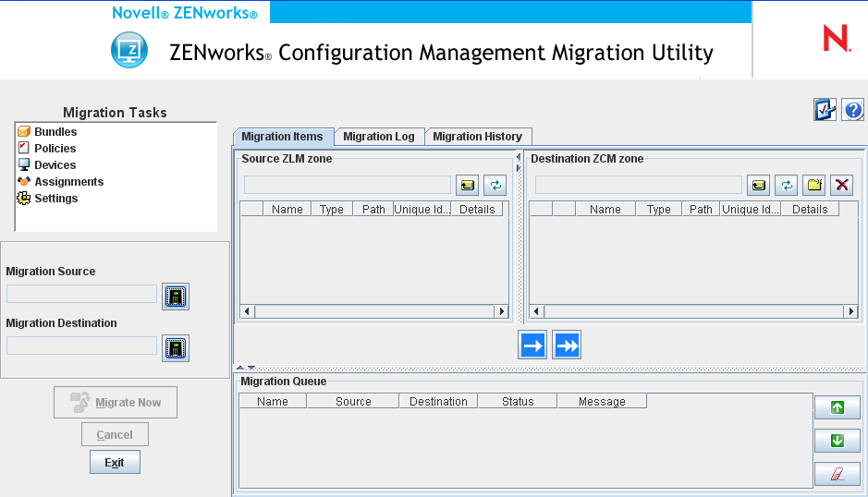Click single arrow add to queue button

tap(532, 345)
